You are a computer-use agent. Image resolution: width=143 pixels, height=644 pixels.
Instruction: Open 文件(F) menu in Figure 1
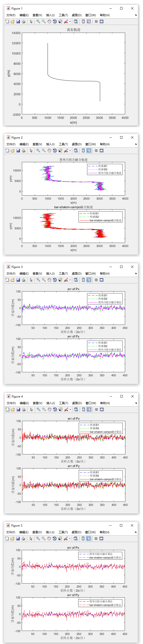(x=11, y=15)
